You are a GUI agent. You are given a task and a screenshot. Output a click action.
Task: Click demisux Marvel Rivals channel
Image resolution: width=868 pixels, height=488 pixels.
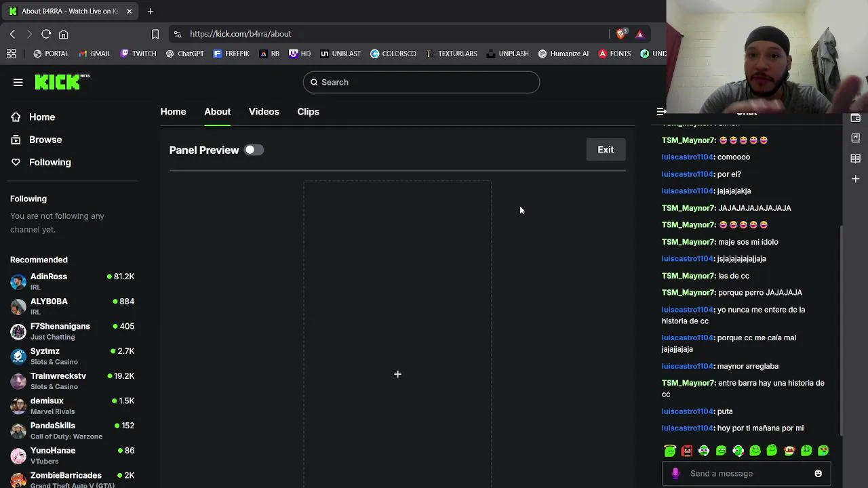pos(73,406)
